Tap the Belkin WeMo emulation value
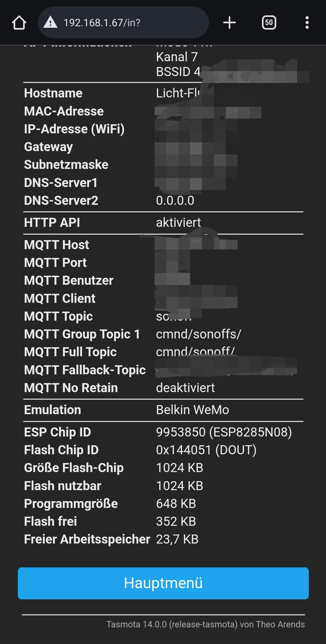The height and width of the screenshot is (644, 326). (193, 410)
